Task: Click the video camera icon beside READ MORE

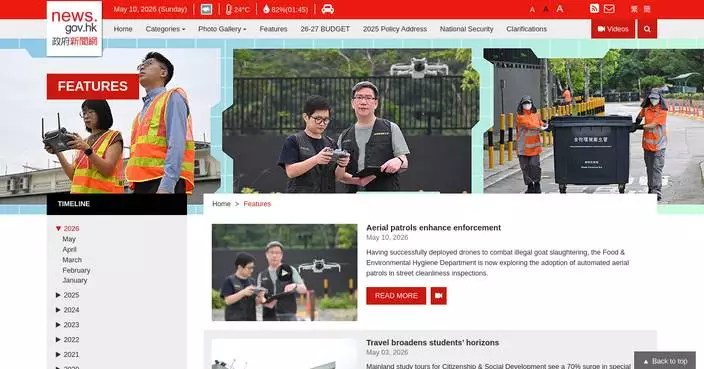Action: [x=439, y=296]
